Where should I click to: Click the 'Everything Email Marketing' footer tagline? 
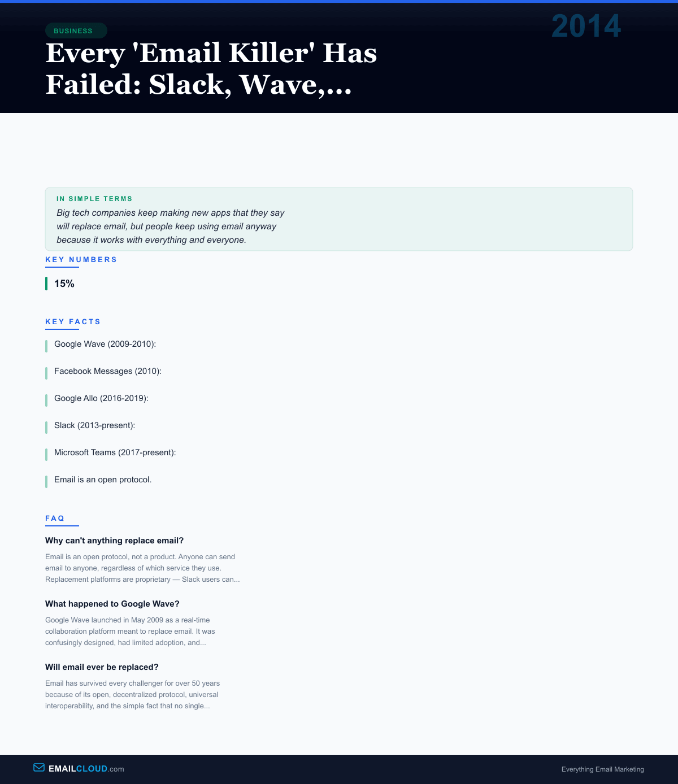(x=602, y=769)
